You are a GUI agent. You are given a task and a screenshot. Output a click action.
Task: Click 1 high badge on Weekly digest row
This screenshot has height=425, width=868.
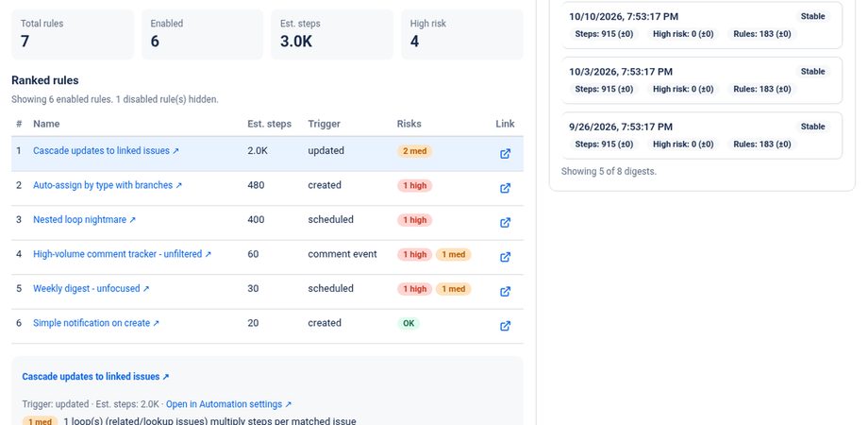coord(414,289)
